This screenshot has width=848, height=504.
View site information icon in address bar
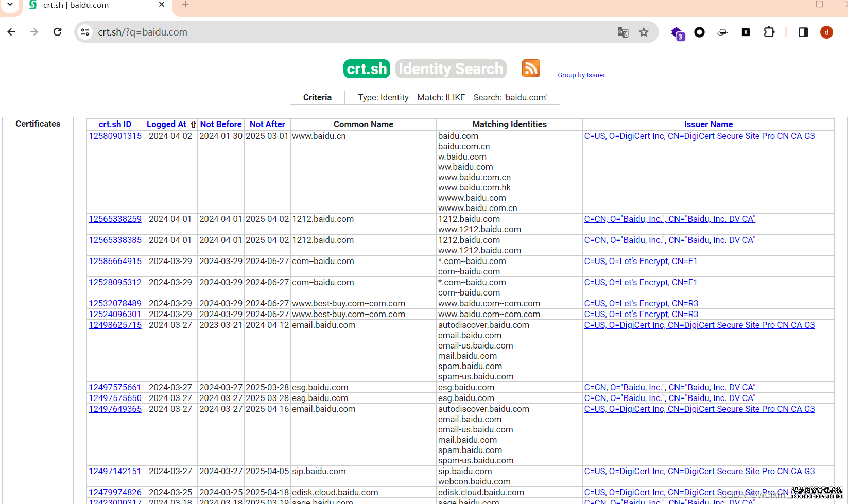tap(85, 32)
